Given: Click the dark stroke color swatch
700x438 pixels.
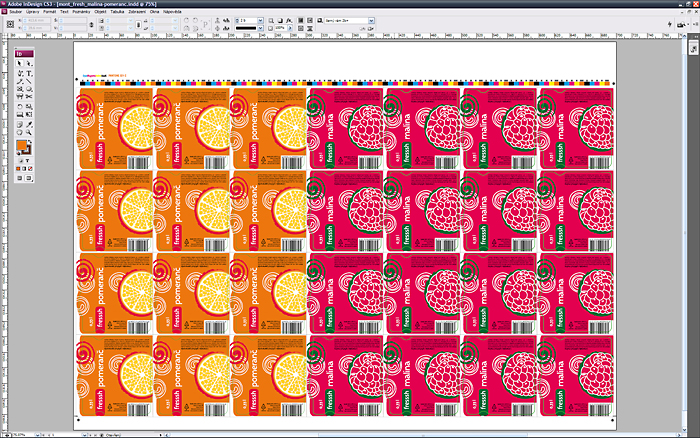Looking at the screenshot, I should pyautogui.click(x=28, y=151).
